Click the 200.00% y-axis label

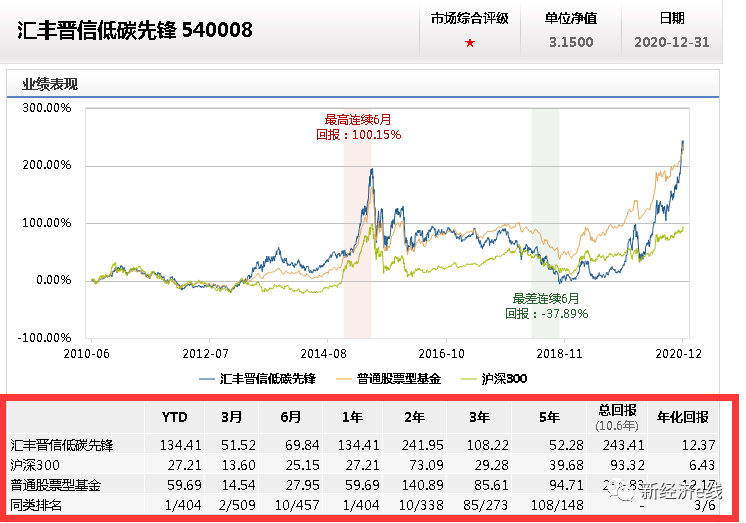pyautogui.click(x=47, y=165)
